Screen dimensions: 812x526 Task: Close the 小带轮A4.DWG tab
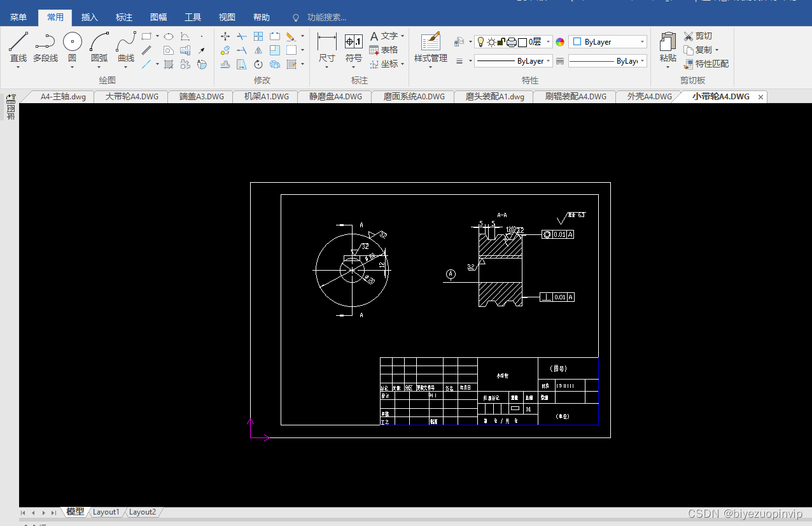(760, 97)
